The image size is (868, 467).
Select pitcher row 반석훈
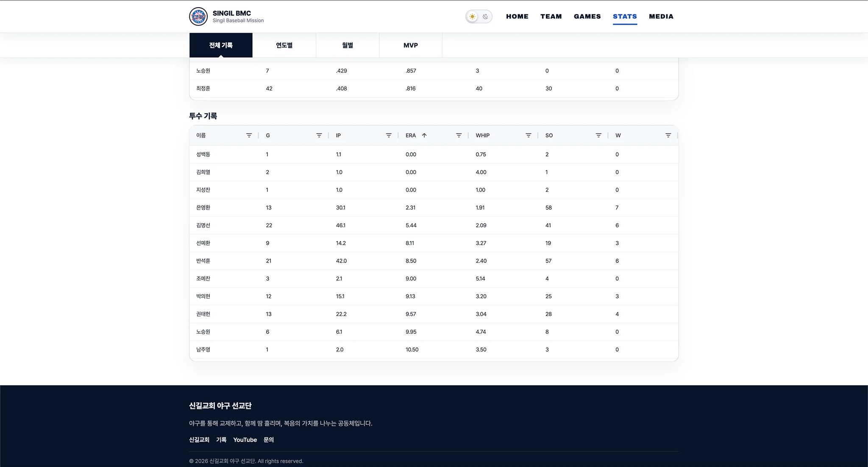click(x=434, y=261)
